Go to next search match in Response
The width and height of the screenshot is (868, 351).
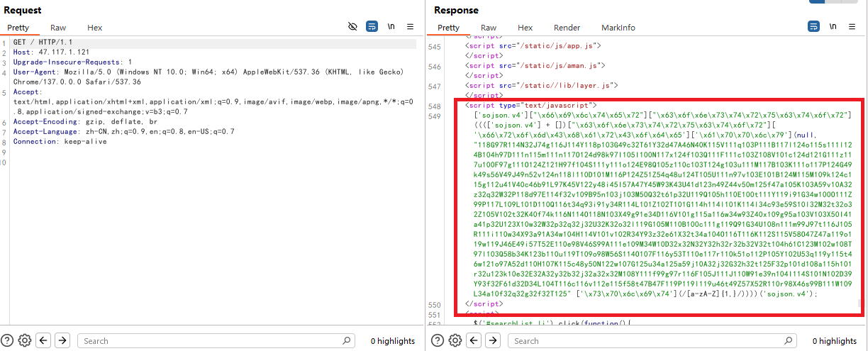[492, 340]
